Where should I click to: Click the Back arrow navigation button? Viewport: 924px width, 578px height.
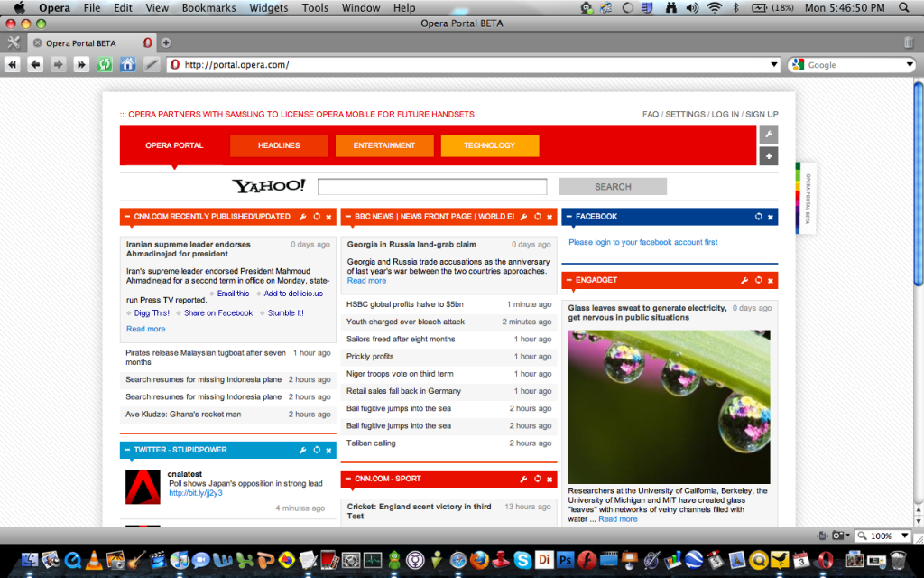35,64
